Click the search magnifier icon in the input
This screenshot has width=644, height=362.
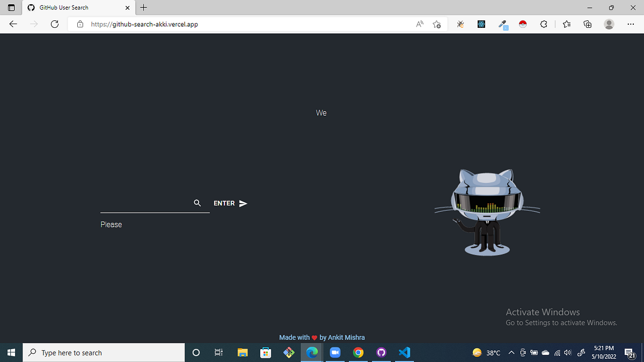tap(197, 203)
